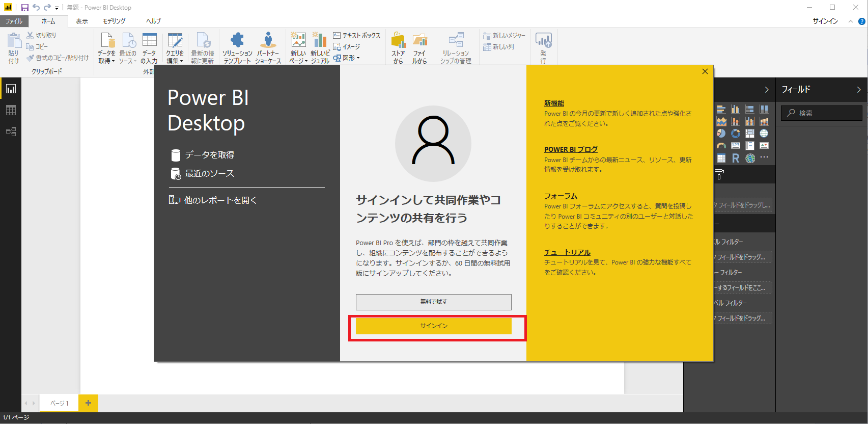Screen dimensions: 868x424
Task: Click the データの入力 ribbon button
Action: pos(149,47)
